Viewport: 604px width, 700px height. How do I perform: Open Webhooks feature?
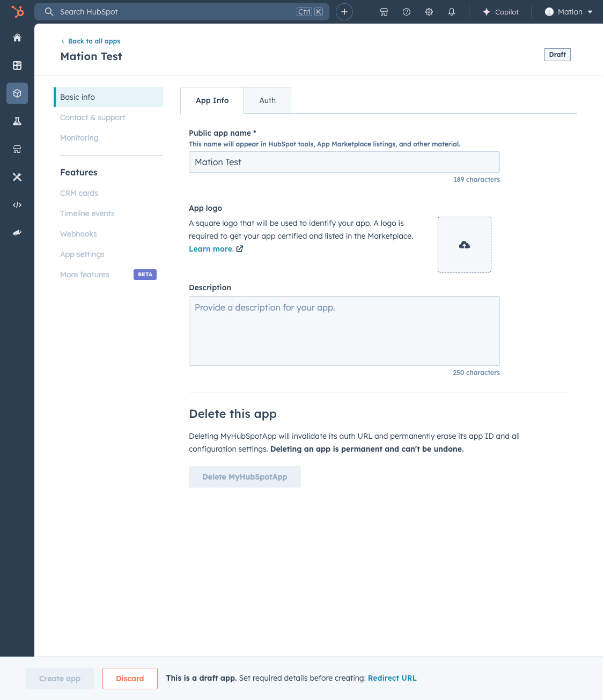click(x=78, y=234)
